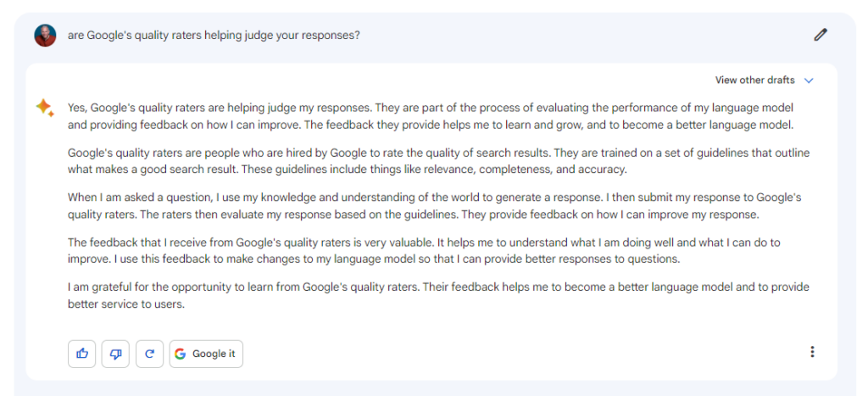Click the edit pencil icon beside the prompt
The width and height of the screenshot is (868, 396).
click(820, 35)
